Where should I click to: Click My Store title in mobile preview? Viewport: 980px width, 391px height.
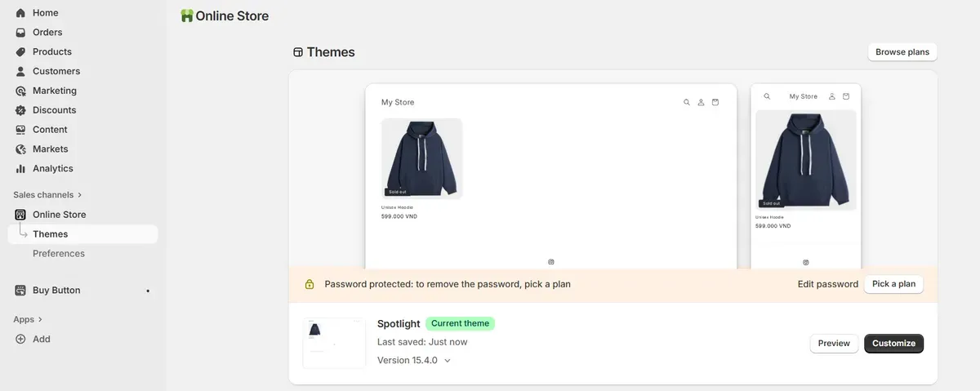(x=803, y=96)
